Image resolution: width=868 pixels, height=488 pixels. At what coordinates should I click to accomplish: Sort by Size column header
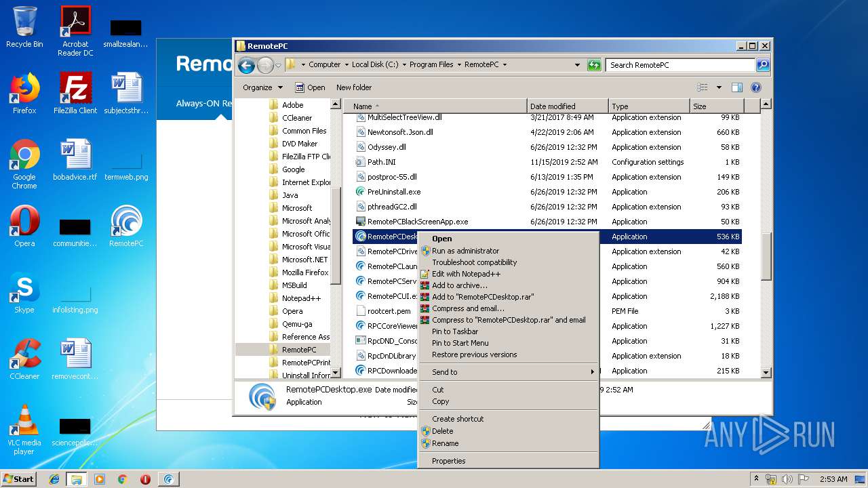click(716, 106)
